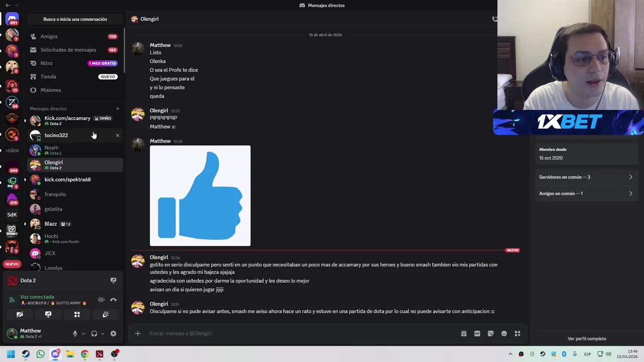Open the SdK server in sidebar
Image resolution: width=644 pixels, height=362 pixels.
(x=12, y=215)
